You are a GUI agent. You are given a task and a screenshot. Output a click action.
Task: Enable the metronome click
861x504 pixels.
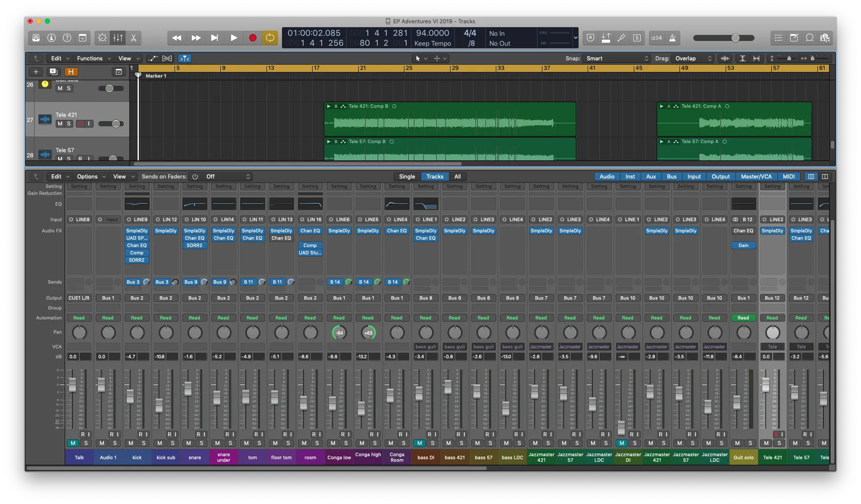point(672,38)
